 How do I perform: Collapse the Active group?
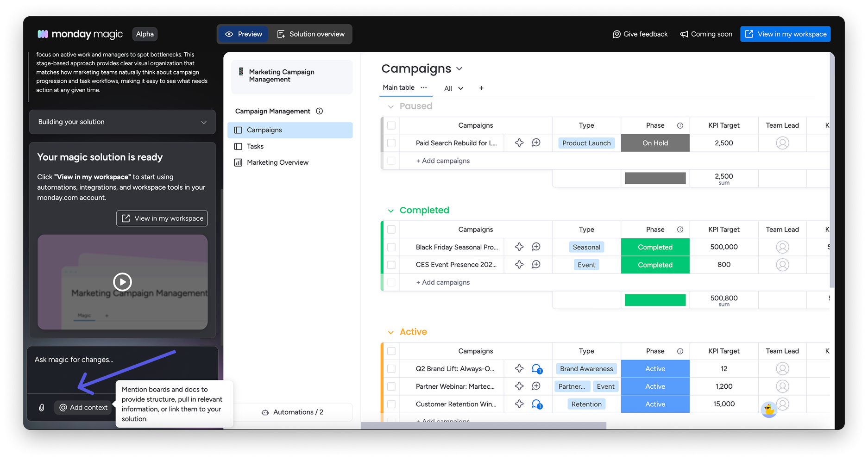(x=391, y=332)
